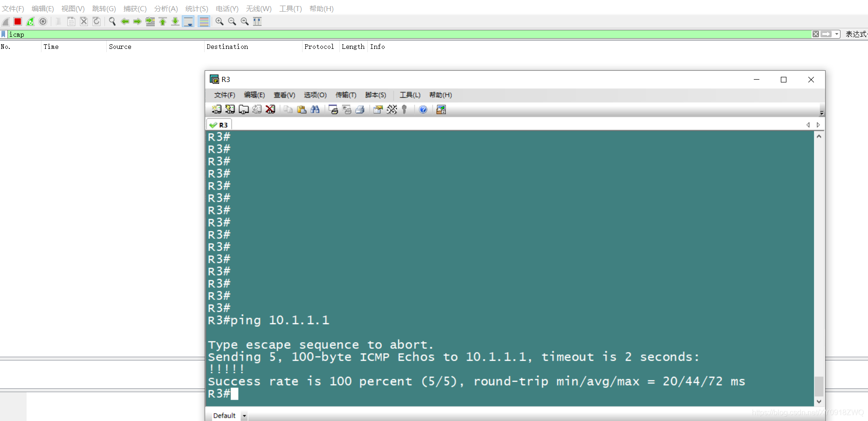Open Wireshark 电话(Y) menu
This screenshot has height=421, width=868.
click(x=227, y=8)
